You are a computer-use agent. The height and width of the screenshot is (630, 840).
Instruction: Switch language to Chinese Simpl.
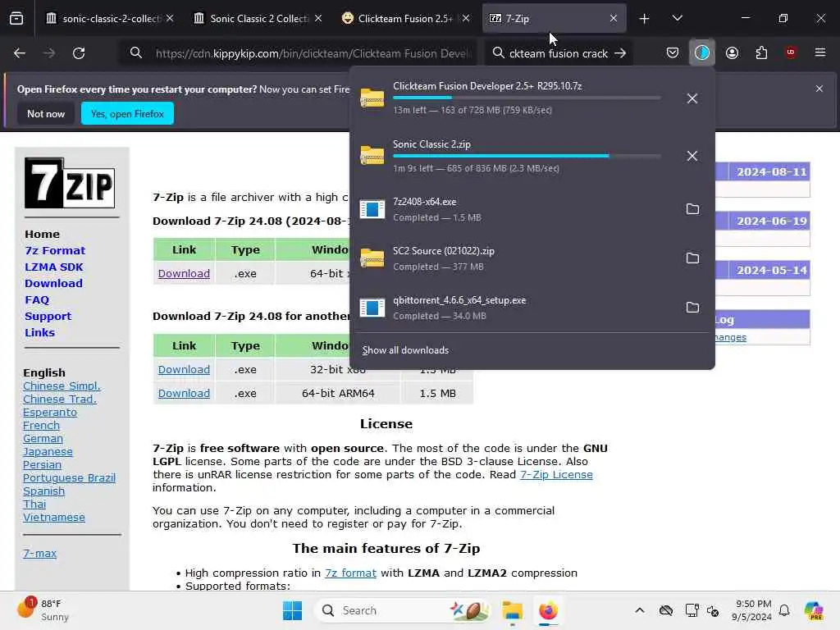coord(62,386)
